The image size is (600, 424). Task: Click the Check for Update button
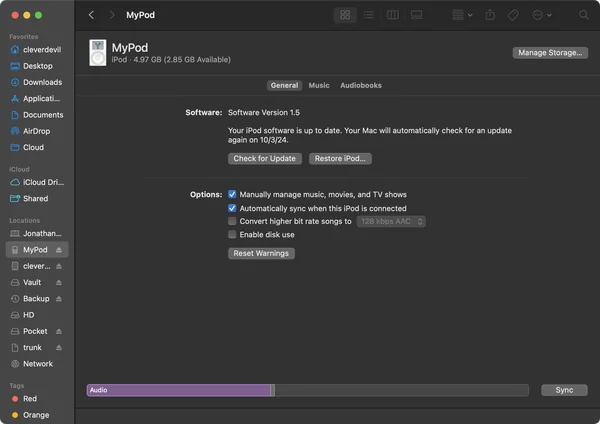[264, 159]
